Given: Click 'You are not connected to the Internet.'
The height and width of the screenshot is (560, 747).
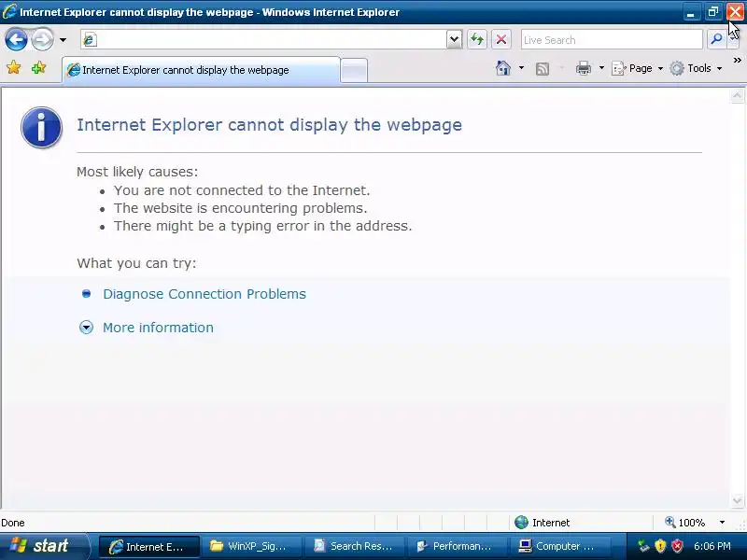Looking at the screenshot, I should [242, 190].
